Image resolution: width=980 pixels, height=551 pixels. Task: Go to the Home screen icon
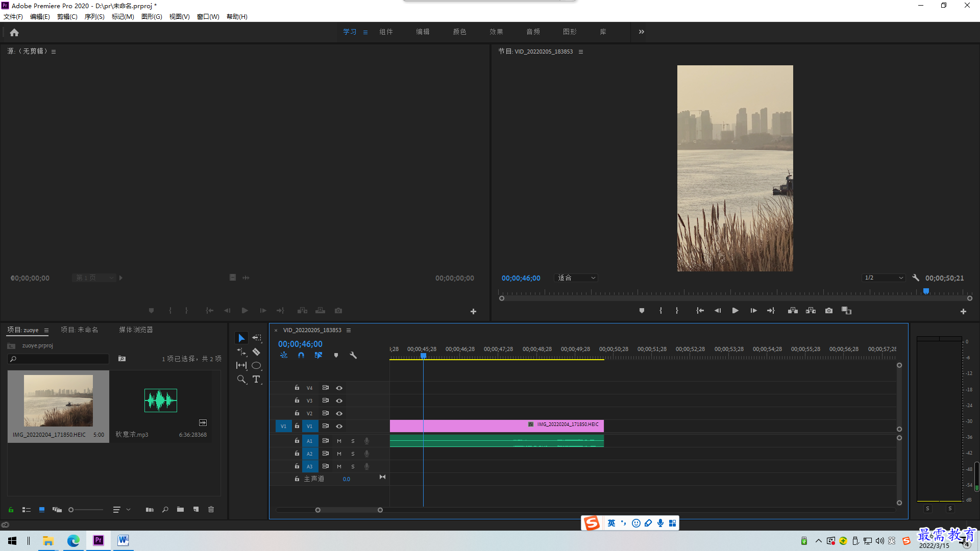coord(14,32)
